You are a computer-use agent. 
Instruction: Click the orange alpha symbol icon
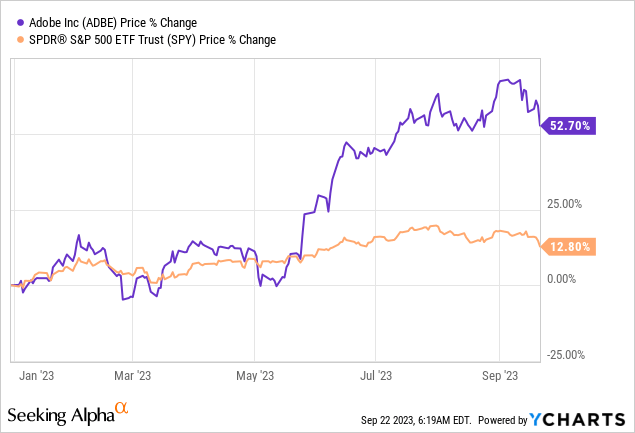pyautogui.click(x=122, y=410)
